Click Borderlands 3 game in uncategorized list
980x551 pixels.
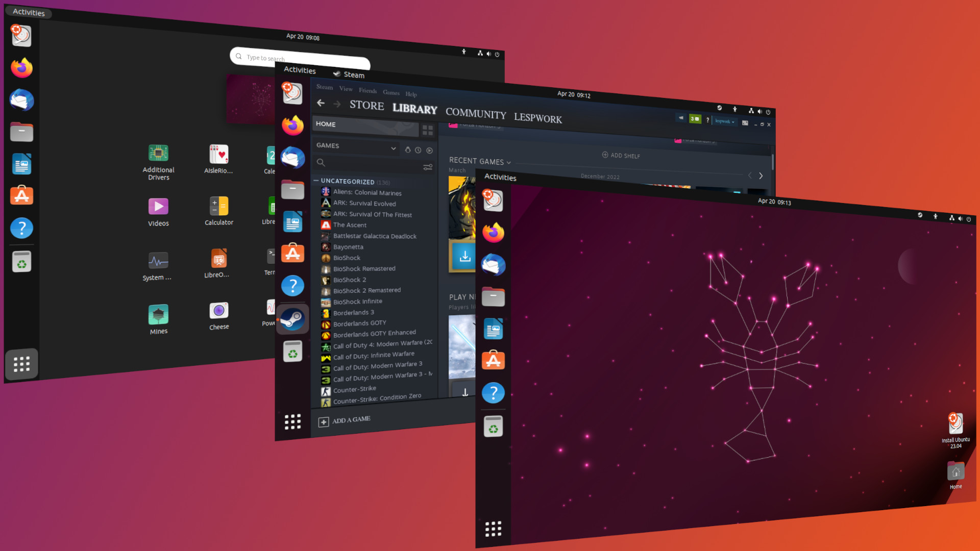point(353,312)
